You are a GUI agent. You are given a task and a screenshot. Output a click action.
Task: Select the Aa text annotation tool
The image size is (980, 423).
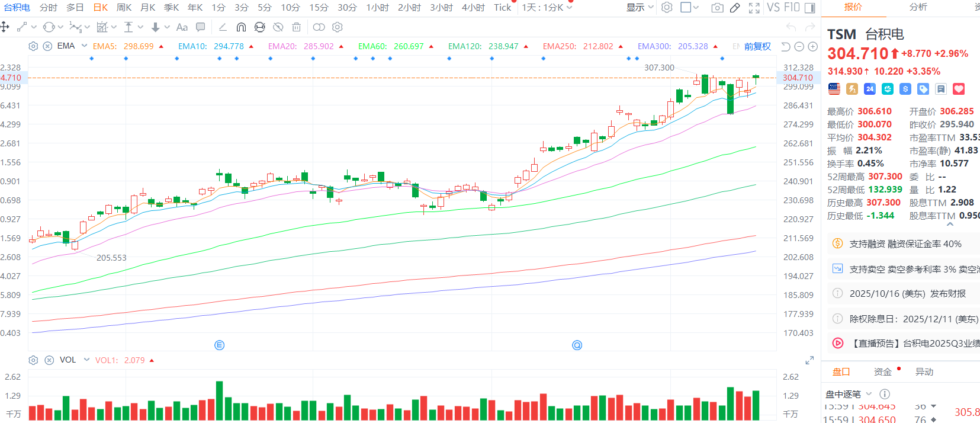coord(182,27)
